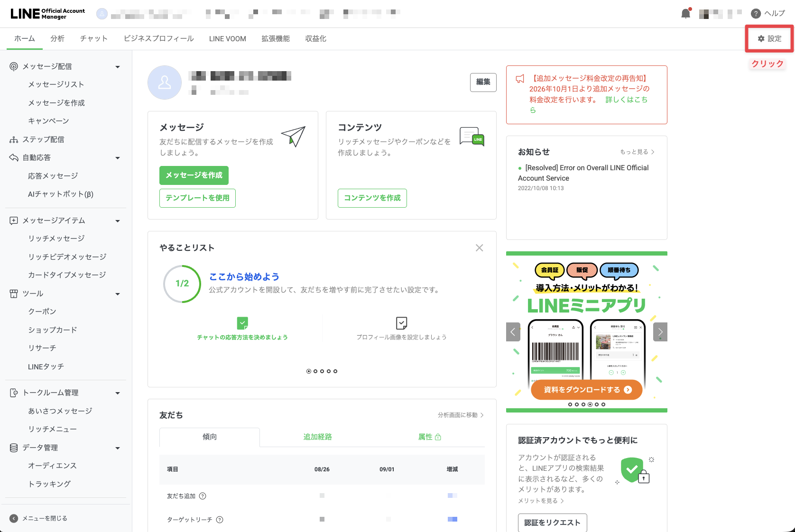The image size is (795, 532).
Task: Click the ツール storefront icon
Action: 14,294
